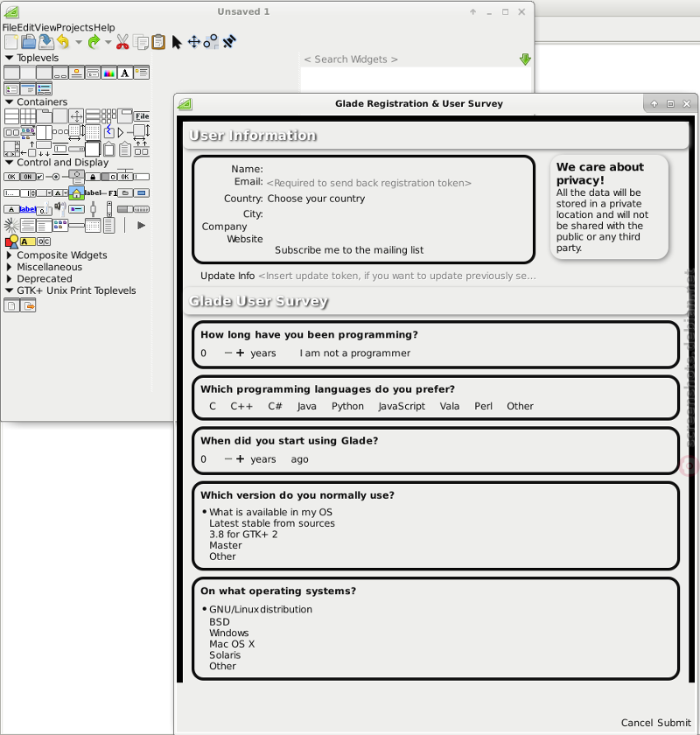700x735 pixels.
Task: Switch to drag and resize mode
Action: 193,42
